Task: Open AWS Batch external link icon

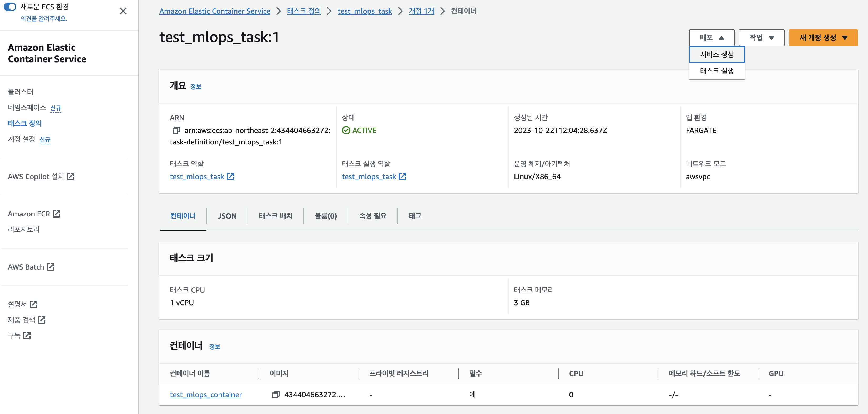Action: pyautogui.click(x=51, y=267)
